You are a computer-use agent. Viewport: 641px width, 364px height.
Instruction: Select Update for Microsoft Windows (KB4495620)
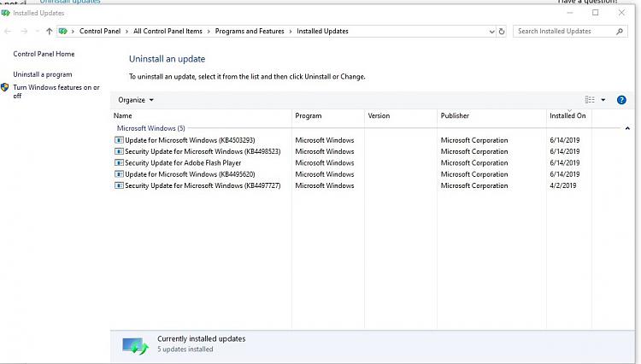click(190, 174)
